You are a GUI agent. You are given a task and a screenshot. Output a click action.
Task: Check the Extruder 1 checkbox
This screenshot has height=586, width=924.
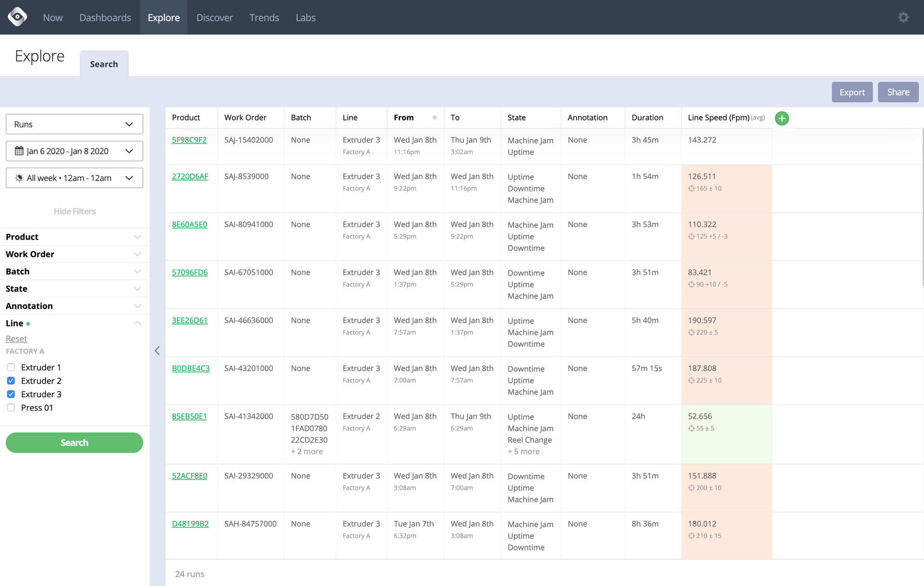[11, 367]
